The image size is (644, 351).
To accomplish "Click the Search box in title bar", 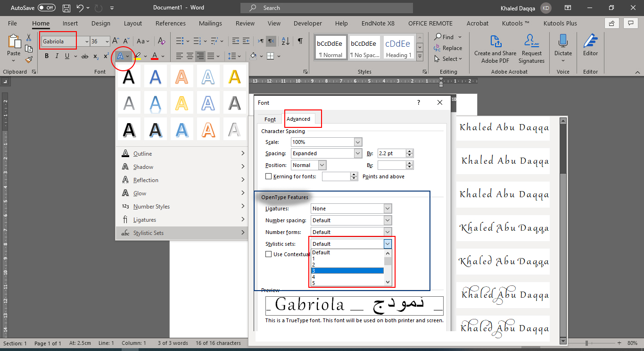I will tap(326, 8).
